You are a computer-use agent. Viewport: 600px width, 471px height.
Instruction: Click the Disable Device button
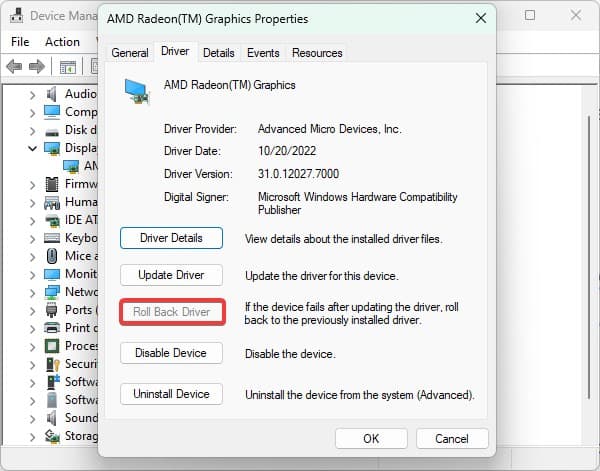pyautogui.click(x=171, y=353)
